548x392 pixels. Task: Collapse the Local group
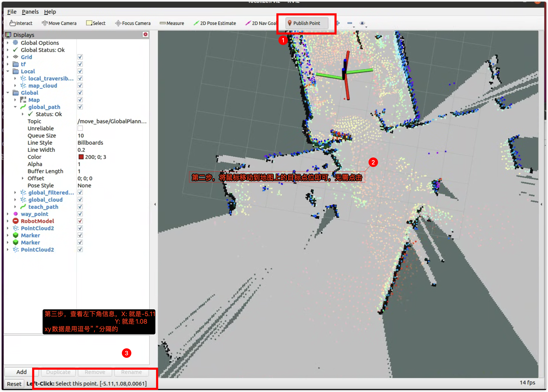(8, 71)
